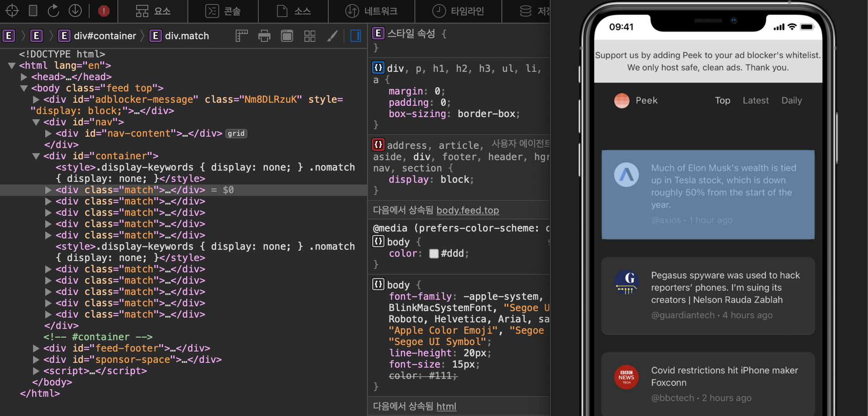Open the device responsive mode icon
The height and width of the screenshot is (416, 868).
33,10
